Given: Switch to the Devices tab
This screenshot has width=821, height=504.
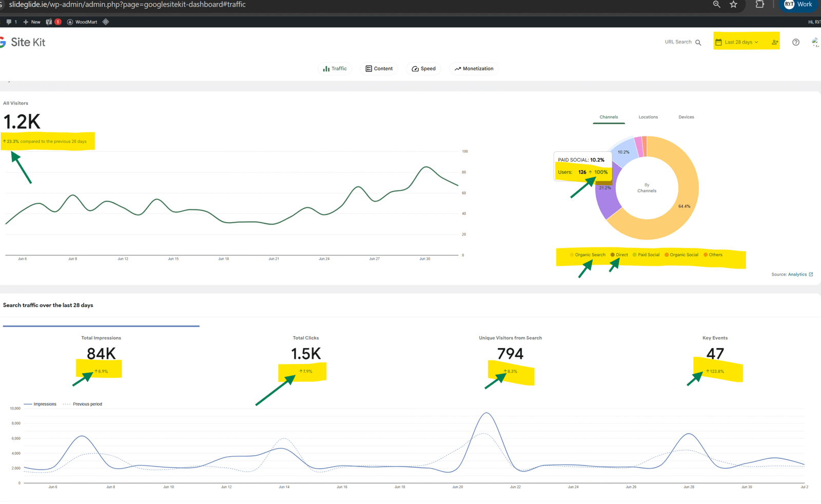Looking at the screenshot, I should pyautogui.click(x=686, y=117).
